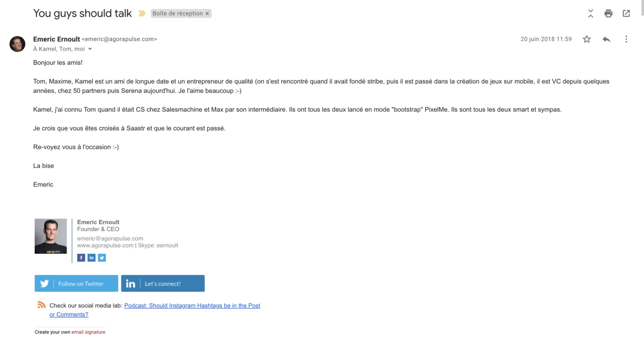Viewport: 644px width, 342px height.
Task: Click the orange RSS feed icon
Action: pos(41,305)
